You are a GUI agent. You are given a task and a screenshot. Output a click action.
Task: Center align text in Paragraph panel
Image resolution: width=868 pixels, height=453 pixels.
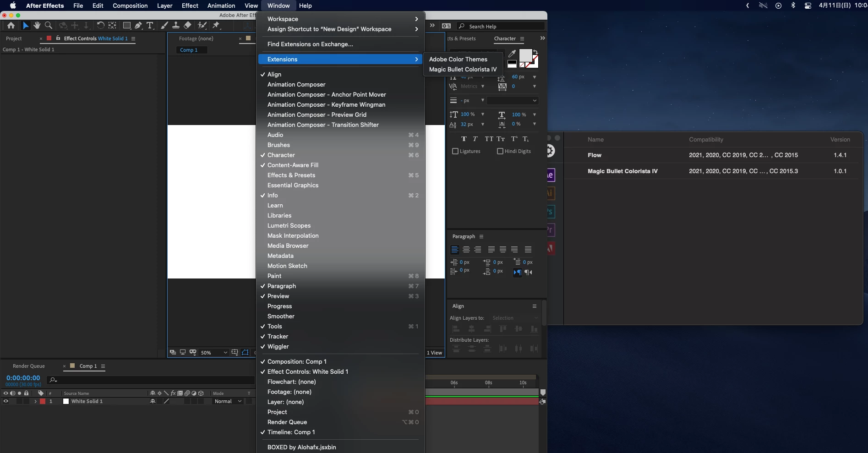466,250
